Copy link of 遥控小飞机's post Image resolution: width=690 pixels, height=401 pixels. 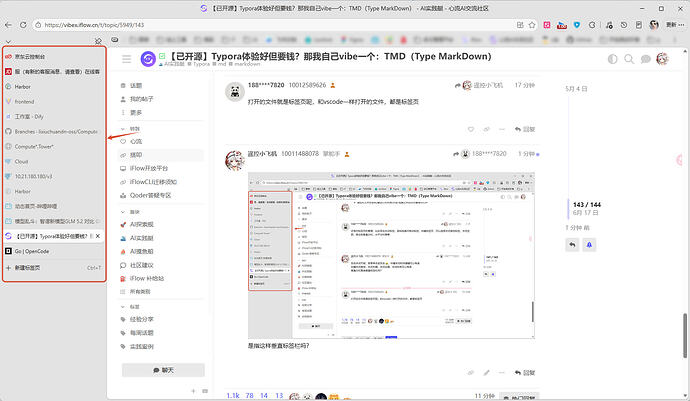(x=471, y=373)
